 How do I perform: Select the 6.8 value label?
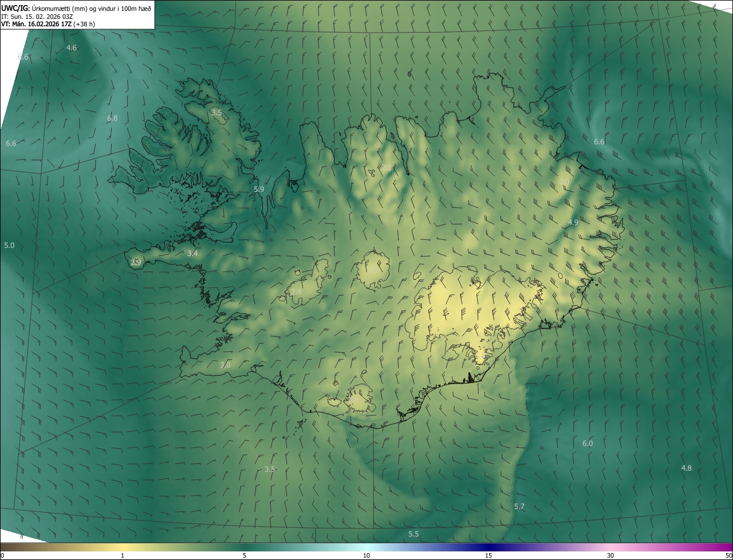pyautogui.click(x=112, y=119)
